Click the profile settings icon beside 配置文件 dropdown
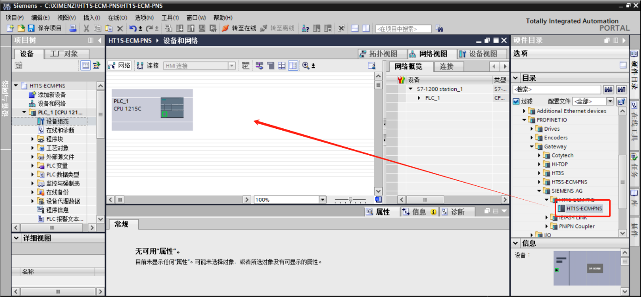 621,101
